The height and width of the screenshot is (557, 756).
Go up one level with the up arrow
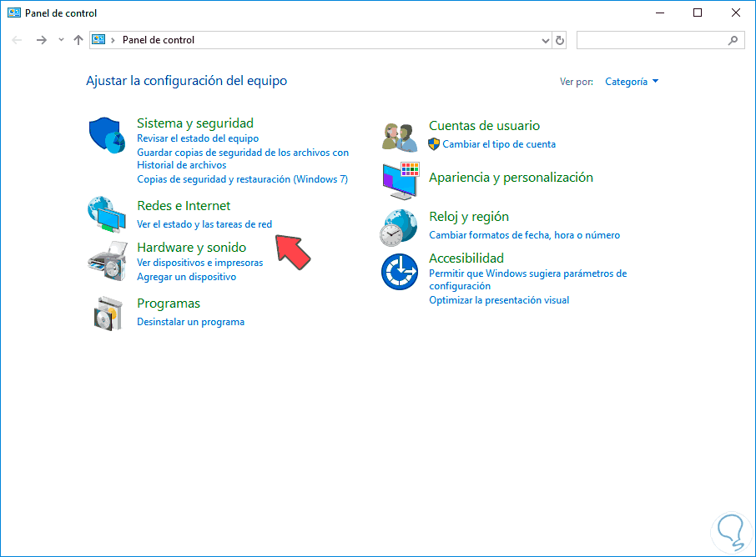click(78, 40)
